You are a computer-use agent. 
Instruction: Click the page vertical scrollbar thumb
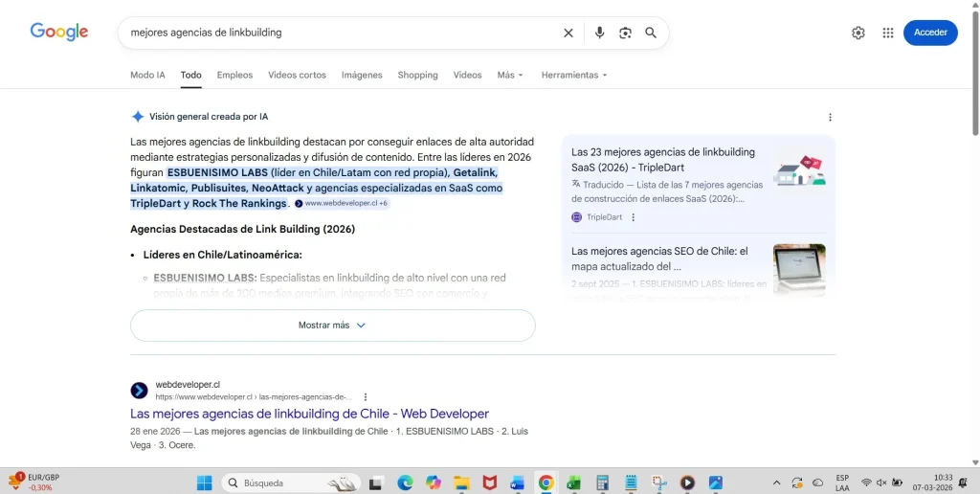[975, 72]
